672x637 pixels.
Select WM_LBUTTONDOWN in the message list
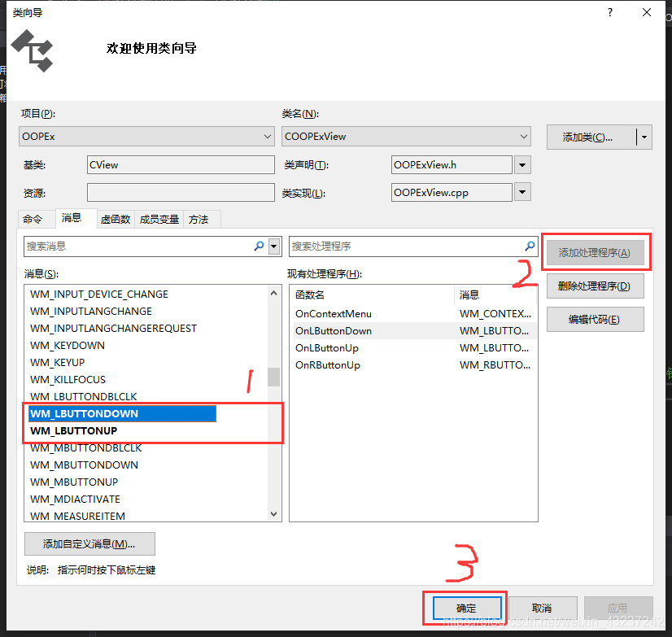(x=123, y=413)
